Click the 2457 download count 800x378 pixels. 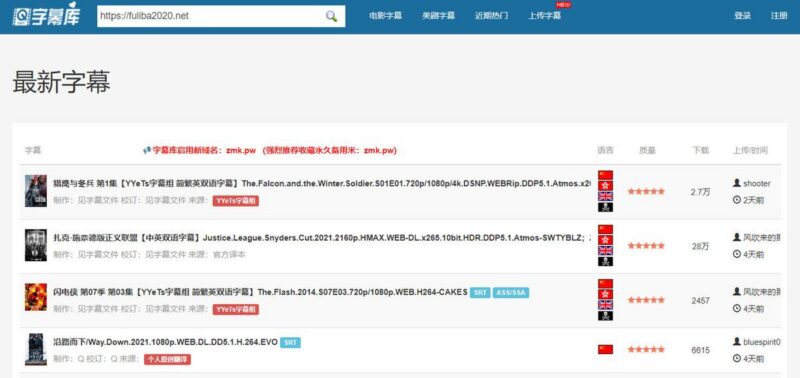701,301
